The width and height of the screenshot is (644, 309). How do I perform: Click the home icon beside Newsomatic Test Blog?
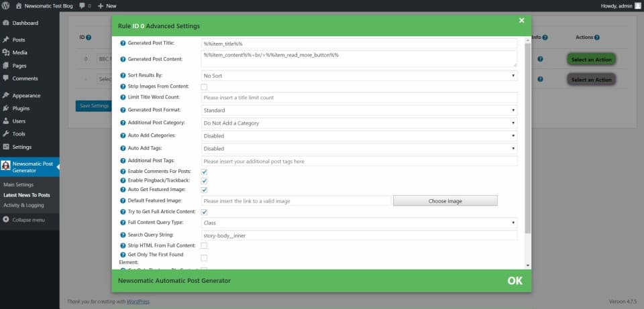pyautogui.click(x=19, y=6)
